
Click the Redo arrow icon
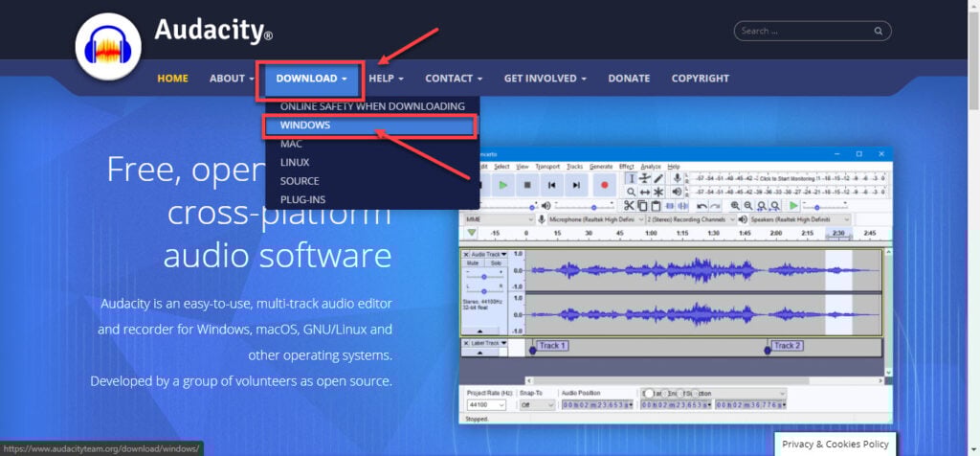point(716,206)
